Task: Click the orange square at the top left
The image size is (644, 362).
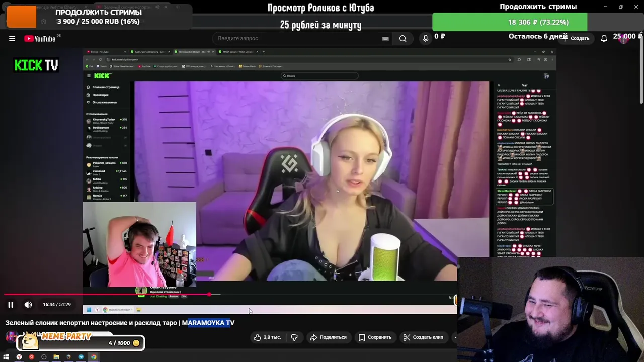Action: click(21, 17)
